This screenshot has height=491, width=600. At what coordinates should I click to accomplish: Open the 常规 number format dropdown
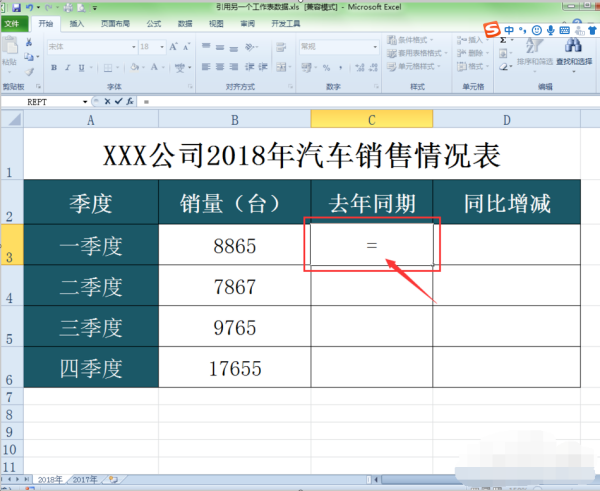375,47
